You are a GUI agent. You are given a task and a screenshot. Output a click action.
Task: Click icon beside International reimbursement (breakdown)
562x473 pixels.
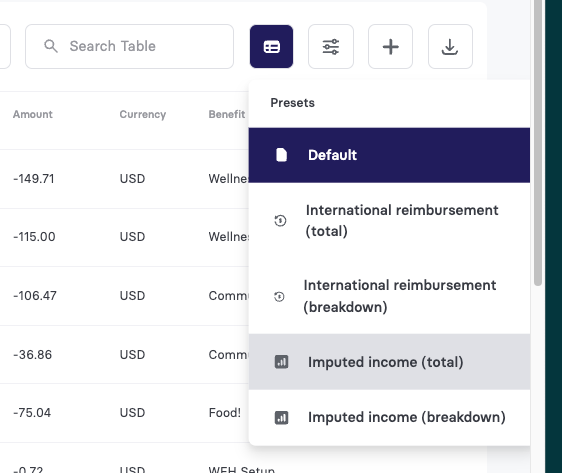[279, 297]
